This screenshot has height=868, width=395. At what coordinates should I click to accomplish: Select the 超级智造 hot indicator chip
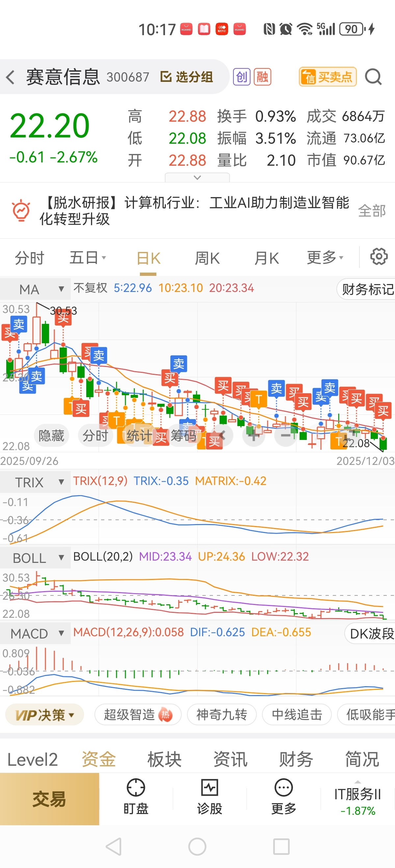(138, 714)
